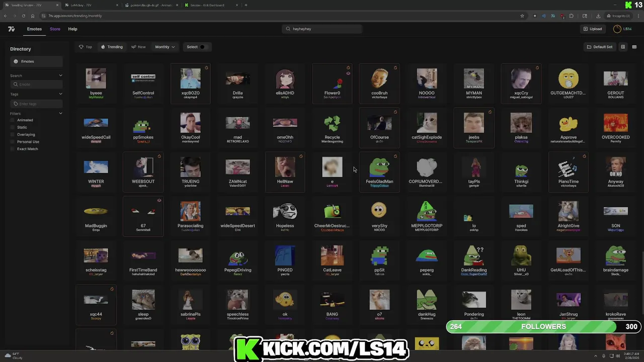The image size is (644, 362).
Task: Open the veryShy emote
Action: pyautogui.click(x=379, y=216)
